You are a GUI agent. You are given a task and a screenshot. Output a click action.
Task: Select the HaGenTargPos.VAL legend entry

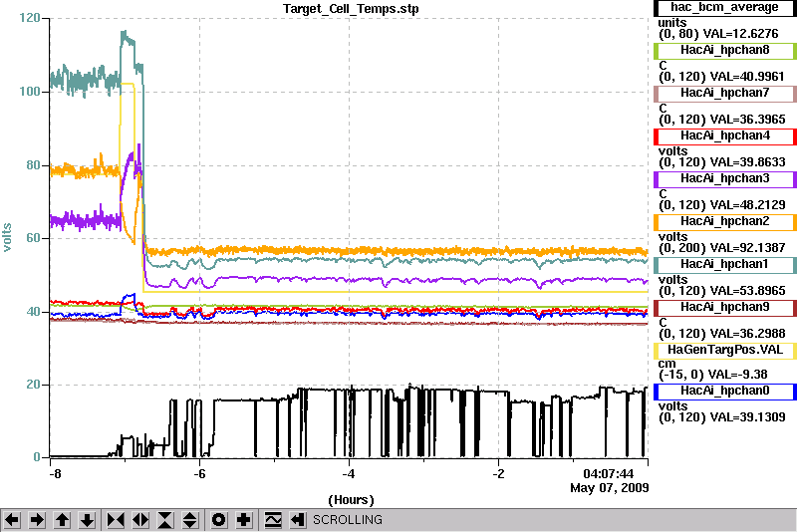[725, 350]
